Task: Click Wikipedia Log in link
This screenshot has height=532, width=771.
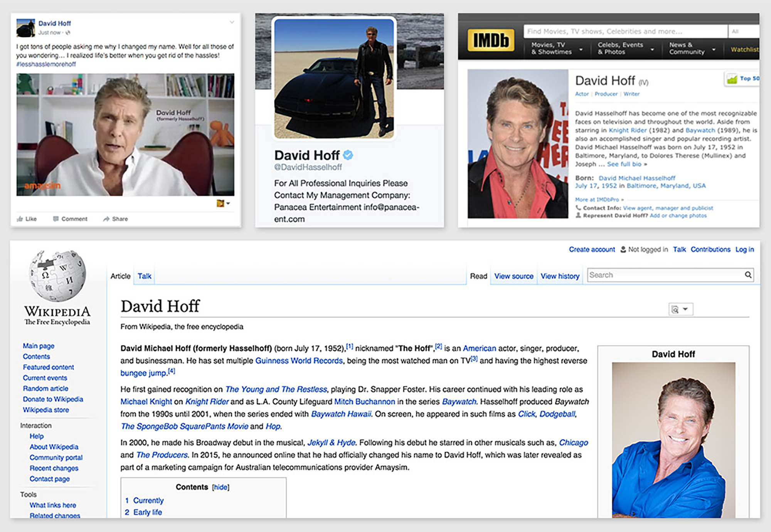Action: pyautogui.click(x=744, y=249)
